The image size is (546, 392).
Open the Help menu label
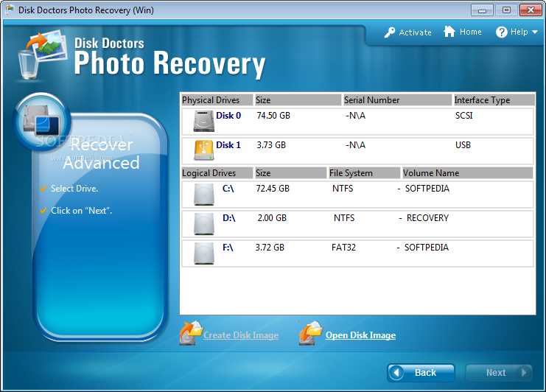519,32
